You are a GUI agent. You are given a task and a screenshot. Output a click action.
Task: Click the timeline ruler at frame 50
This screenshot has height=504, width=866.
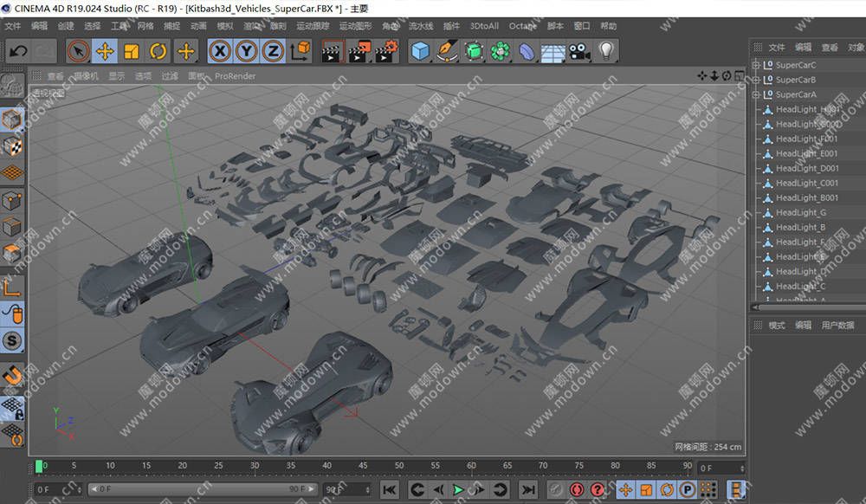pos(400,466)
